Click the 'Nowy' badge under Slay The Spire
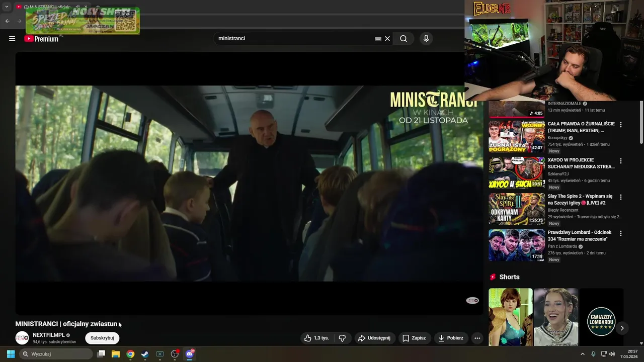The image size is (644, 362). coord(554,223)
